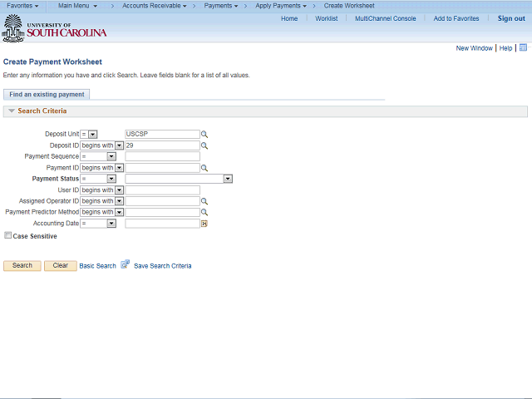
Task: Open the Payment Sequence operator dropdown
Action: pyautogui.click(x=98, y=156)
